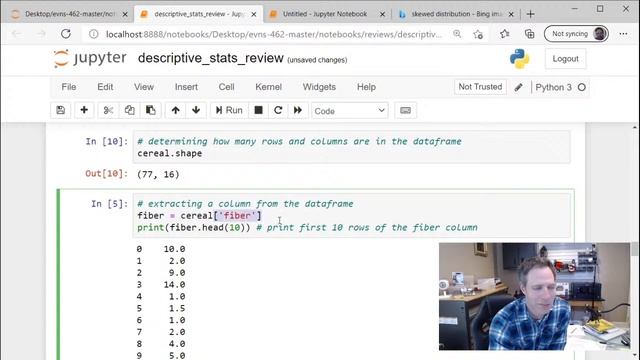This screenshot has height=360, width=640.
Task: Restart the kernel circular arrow icon
Action: [278, 110]
